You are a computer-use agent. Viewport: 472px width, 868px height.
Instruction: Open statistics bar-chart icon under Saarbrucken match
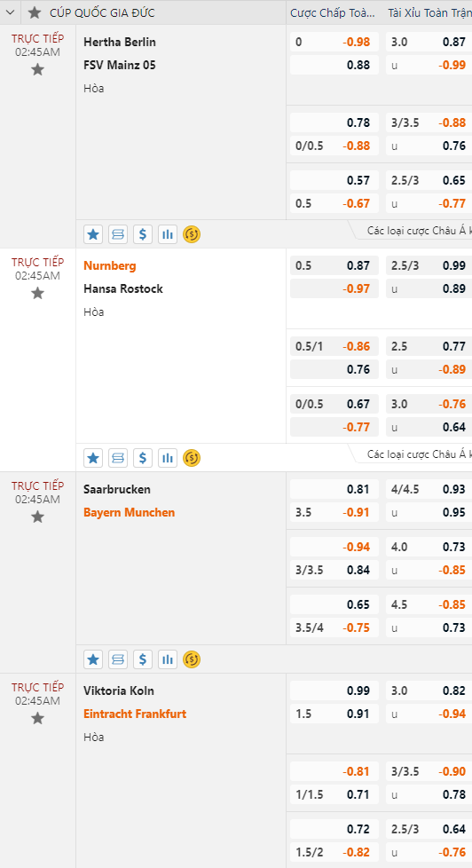pos(167,659)
